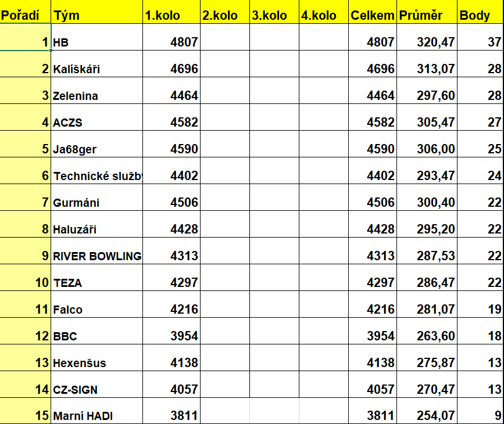Select the RIVER BOWLING team cell
This screenshot has height=424, width=504.
coord(96,256)
